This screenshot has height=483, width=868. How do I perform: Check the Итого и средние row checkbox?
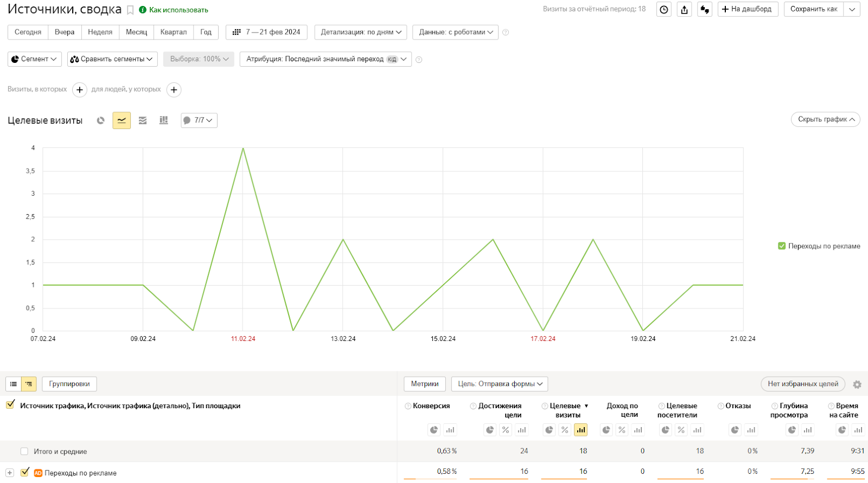[24, 451]
